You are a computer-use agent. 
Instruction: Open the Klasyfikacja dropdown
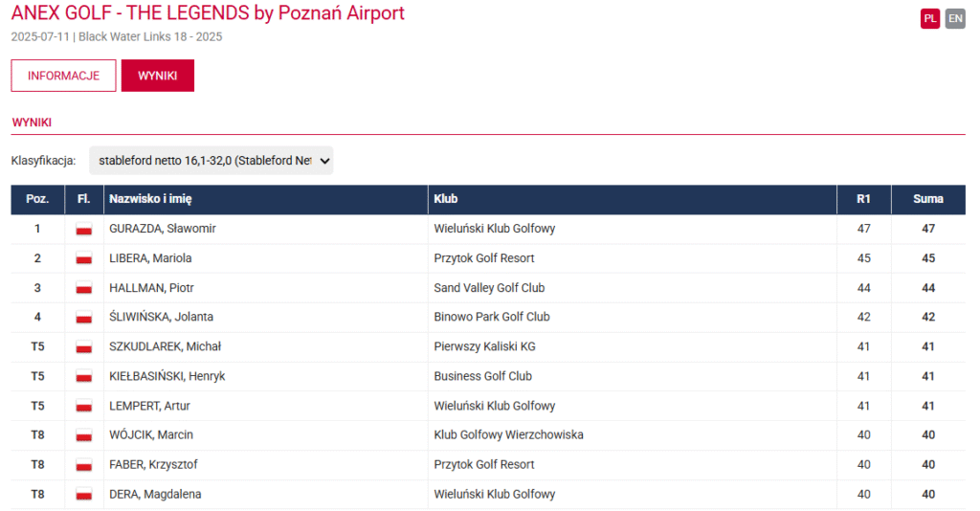pyautogui.click(x=211, y=161)
